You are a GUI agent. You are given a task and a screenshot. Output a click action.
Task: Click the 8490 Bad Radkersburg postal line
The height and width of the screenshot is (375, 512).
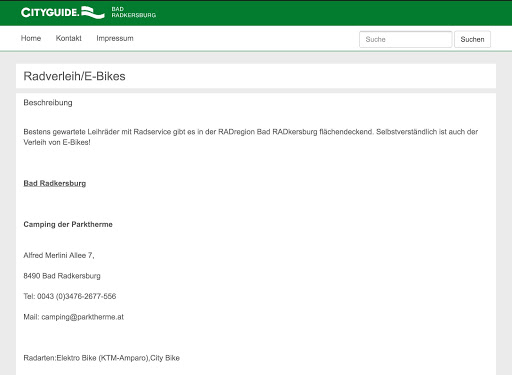pyautogui.click(x=62, y=276)
